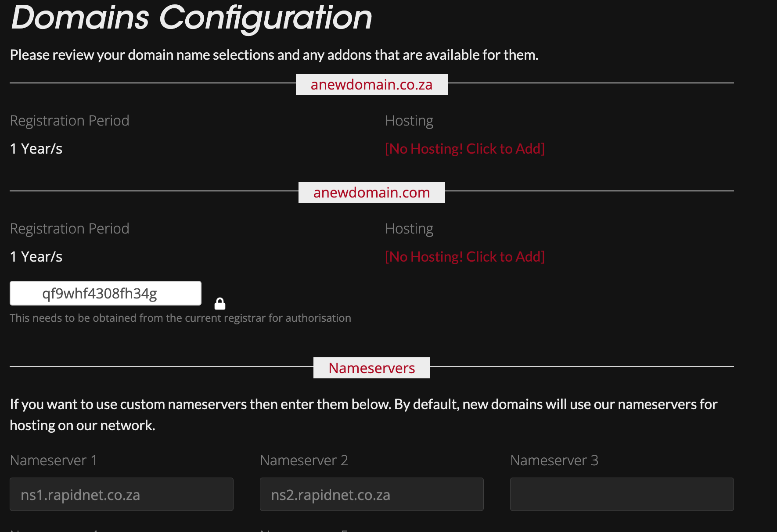Click the Hosting label under anewdomain.co.za
Viewport: 777px width, 532px height.
coord(409,121)
